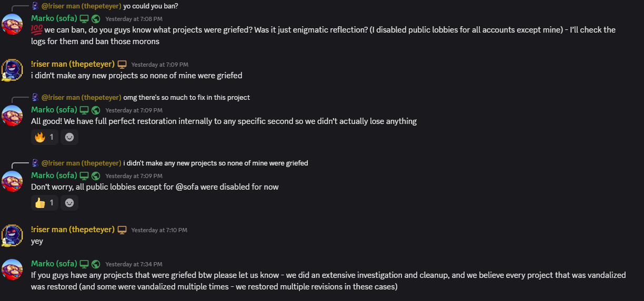Click orange desktop icon beside !riser man 7:09 PM
The image size is (644, 301).
tap(122, 64)
